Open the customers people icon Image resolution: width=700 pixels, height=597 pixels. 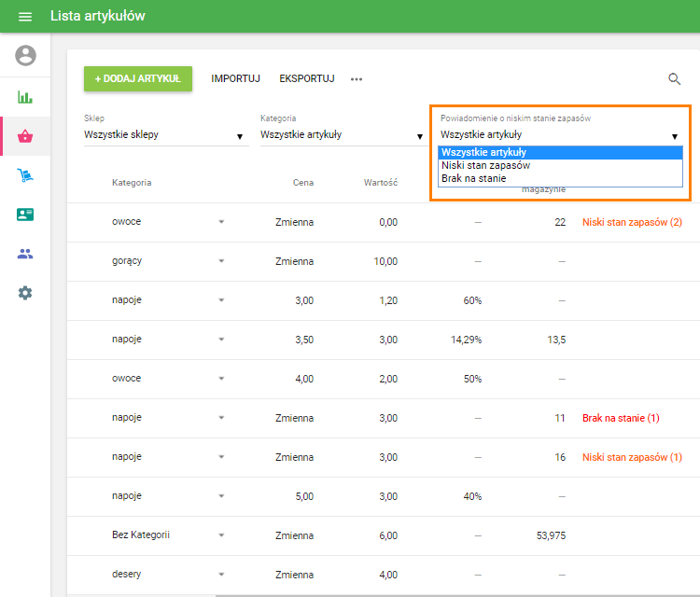pos(25,254)
